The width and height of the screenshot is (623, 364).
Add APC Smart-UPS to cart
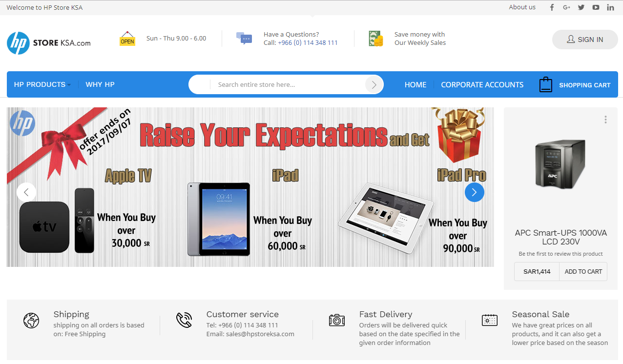(x=583, y=272)
